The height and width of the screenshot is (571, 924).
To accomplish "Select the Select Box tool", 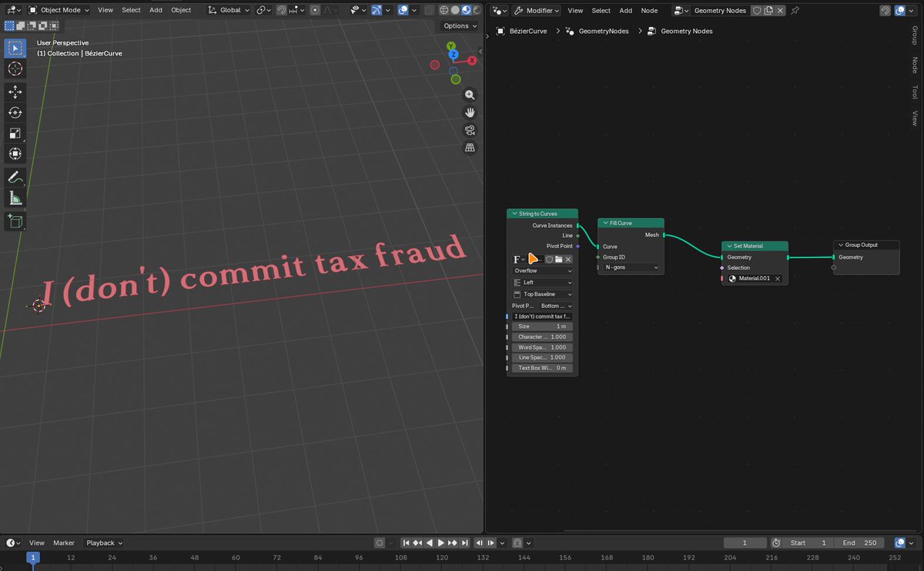I will point(15,48).
